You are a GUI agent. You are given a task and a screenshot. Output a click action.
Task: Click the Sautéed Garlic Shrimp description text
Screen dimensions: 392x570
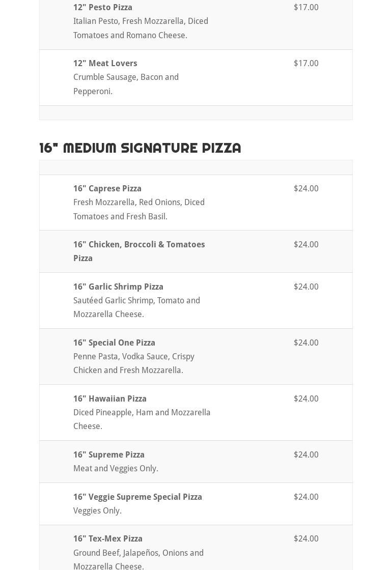pos(136,307)
